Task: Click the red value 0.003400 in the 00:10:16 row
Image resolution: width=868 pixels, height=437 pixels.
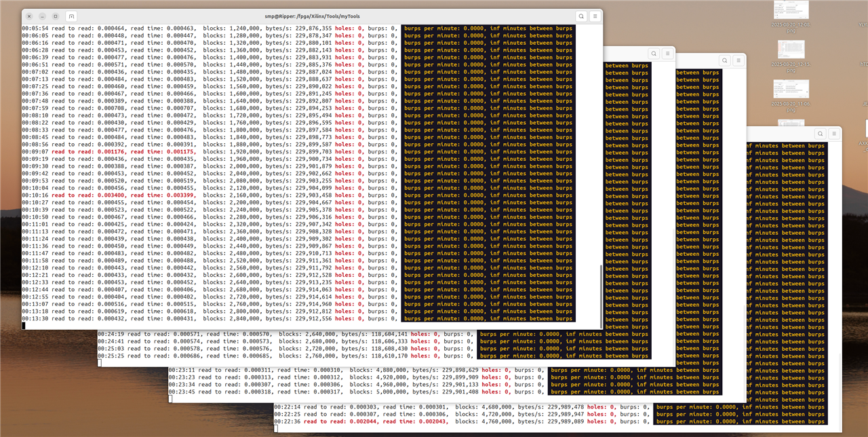Action: coord(111,195)
